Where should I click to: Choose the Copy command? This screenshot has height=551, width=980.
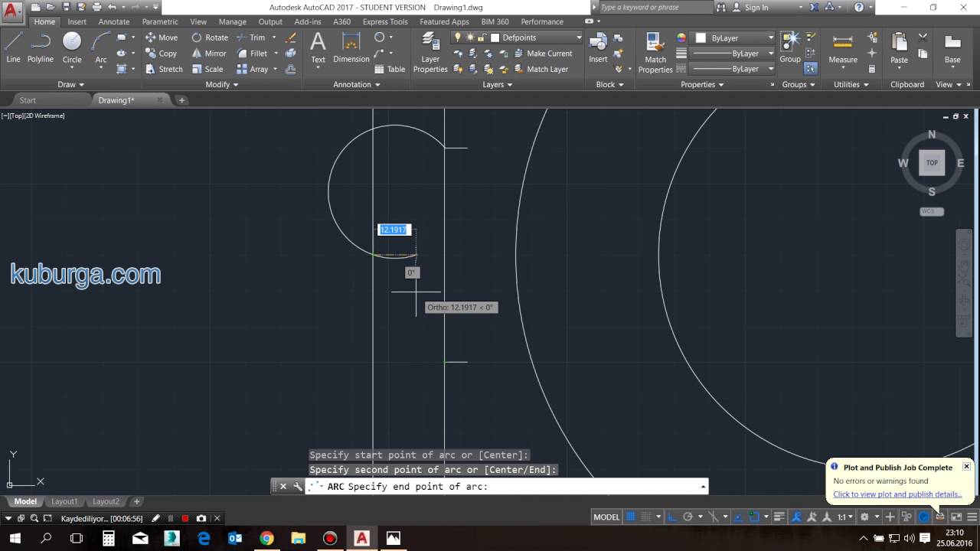(161, 54)
